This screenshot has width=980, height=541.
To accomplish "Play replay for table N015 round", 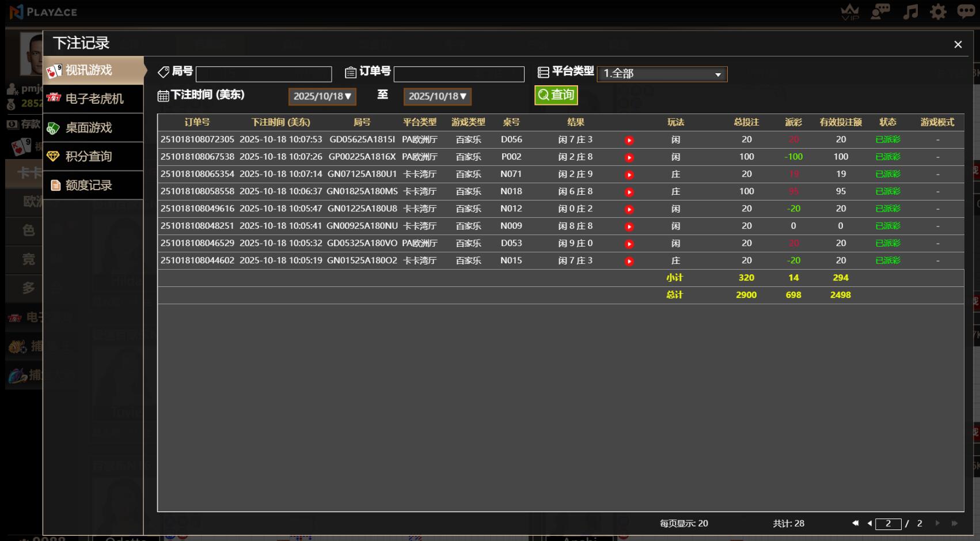I will [629, 261].
